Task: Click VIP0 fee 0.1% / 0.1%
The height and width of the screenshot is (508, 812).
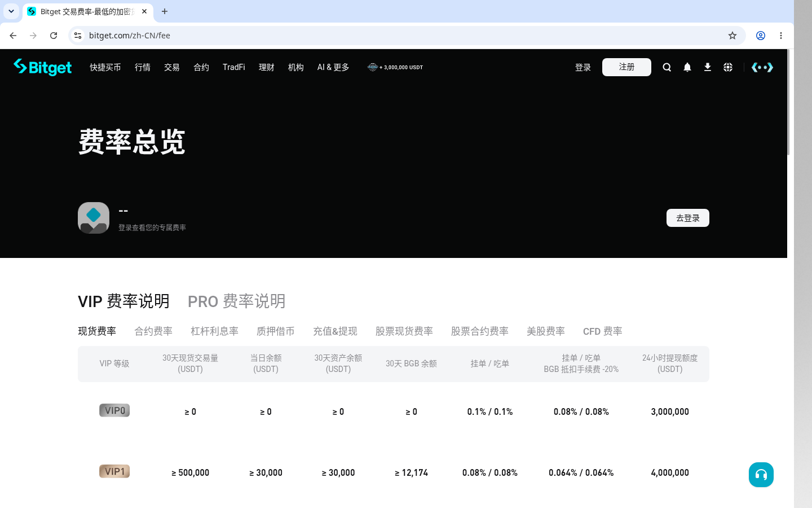Action: (x=490, y=412)
